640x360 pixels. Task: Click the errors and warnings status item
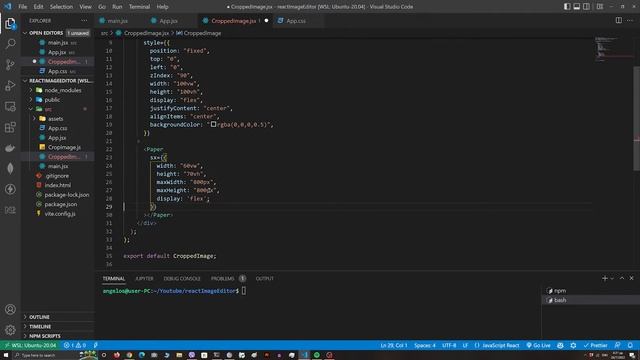75,345
